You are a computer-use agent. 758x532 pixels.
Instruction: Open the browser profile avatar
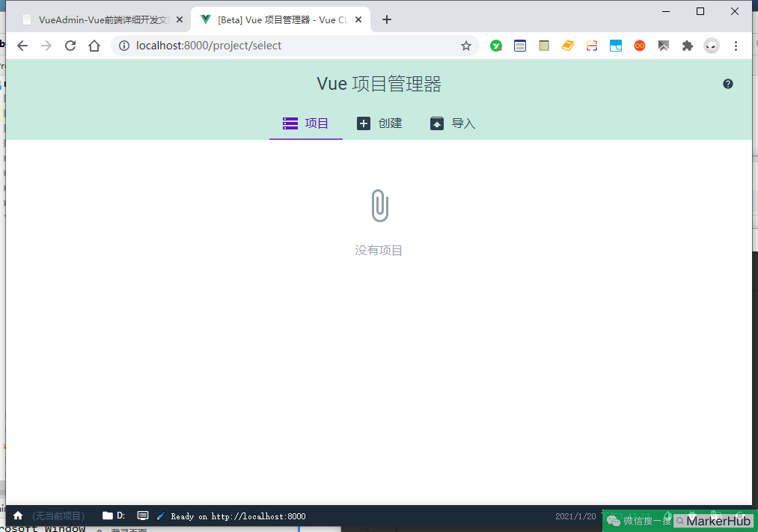711,46
